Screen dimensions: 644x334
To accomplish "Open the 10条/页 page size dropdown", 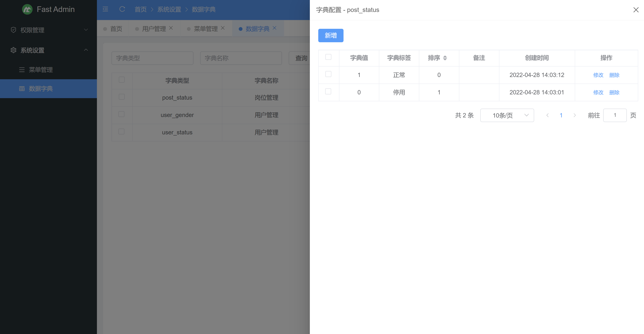I will coord(507,115).
